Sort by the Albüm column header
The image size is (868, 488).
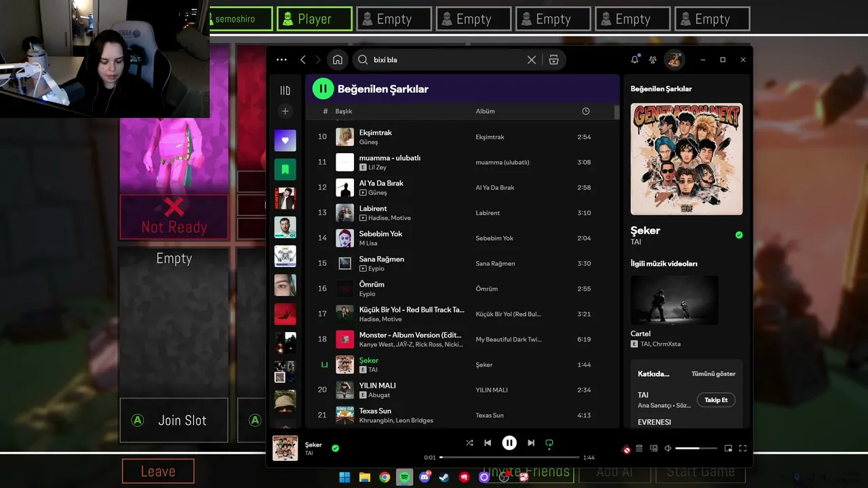pos(486,111)
